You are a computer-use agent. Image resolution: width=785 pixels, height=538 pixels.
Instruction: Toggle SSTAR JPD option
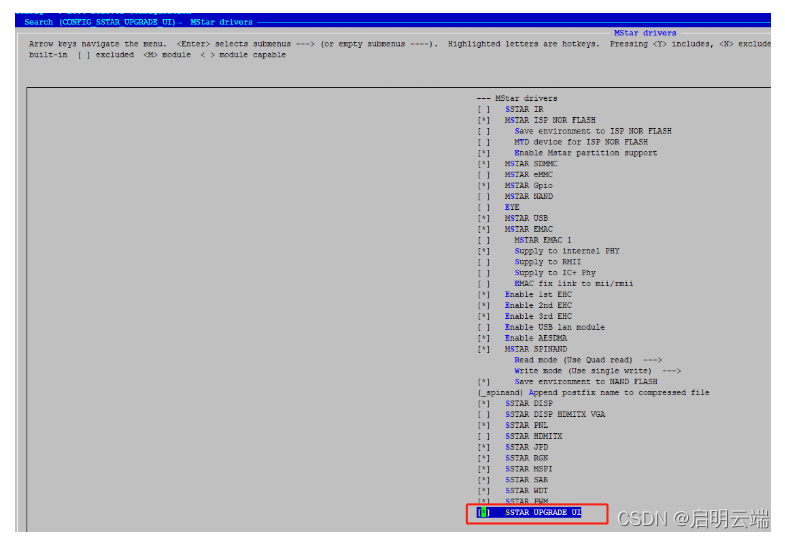click(484, 447)
